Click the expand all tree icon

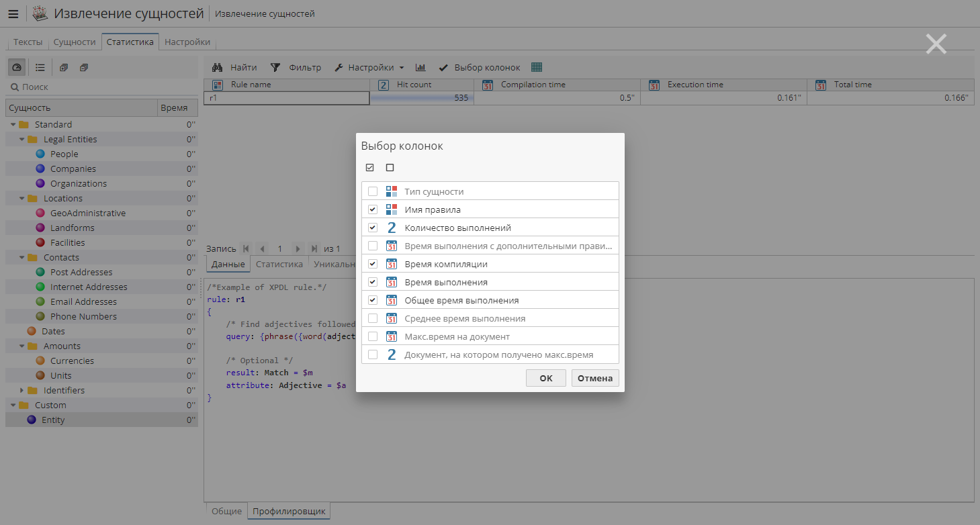64,67
